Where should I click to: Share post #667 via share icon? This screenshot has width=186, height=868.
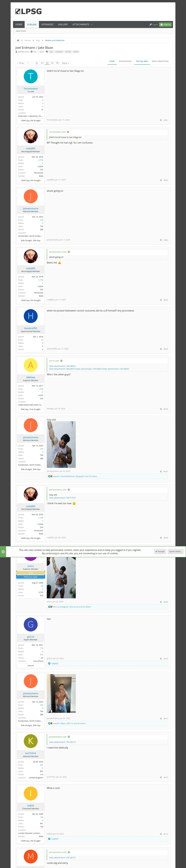161,471
